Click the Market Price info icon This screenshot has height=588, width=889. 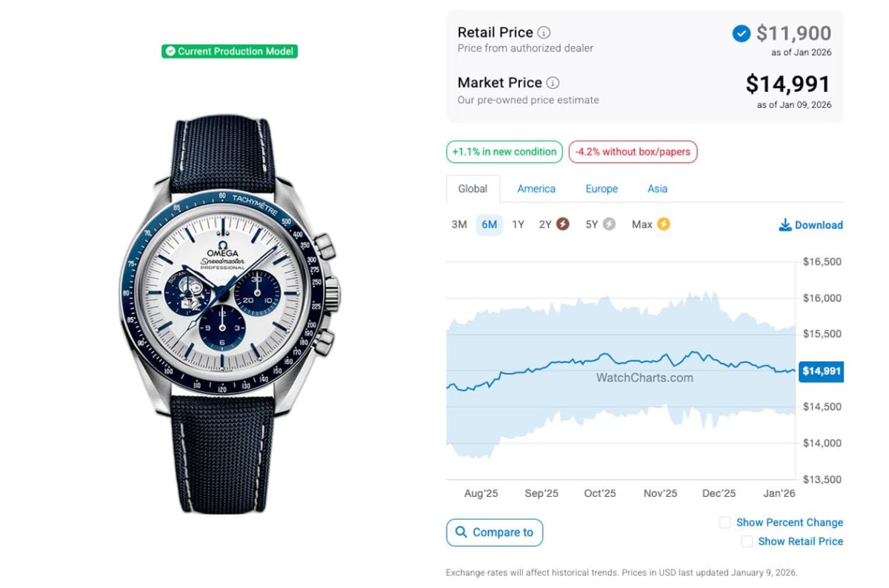point(553,83)
